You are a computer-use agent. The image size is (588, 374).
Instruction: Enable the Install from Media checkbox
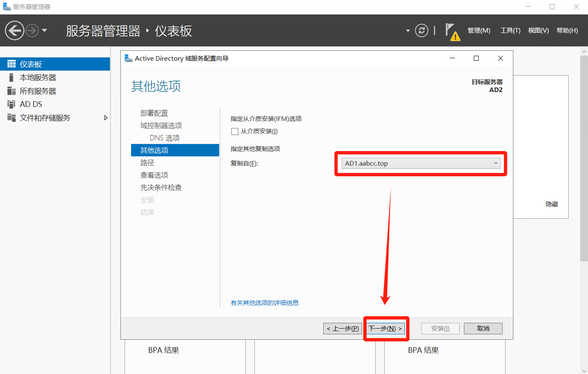click(235, 132)
